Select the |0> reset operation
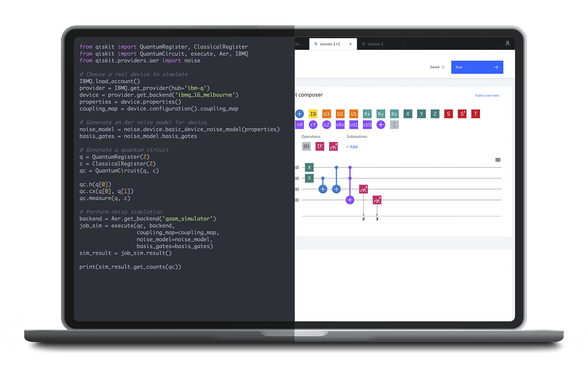This screenshot has width=588, height=391. (x=306, y=146)
